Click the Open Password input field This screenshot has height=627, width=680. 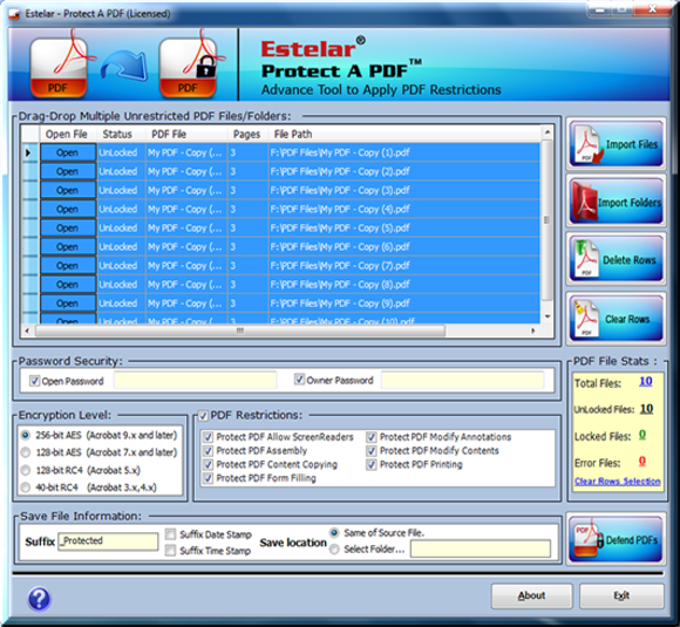pos(195,380)
